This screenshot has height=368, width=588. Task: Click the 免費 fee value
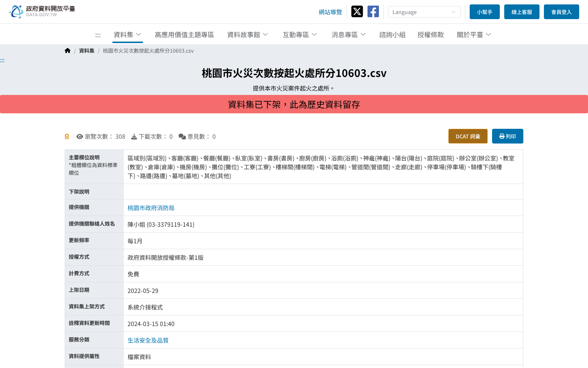click(133, 274)
